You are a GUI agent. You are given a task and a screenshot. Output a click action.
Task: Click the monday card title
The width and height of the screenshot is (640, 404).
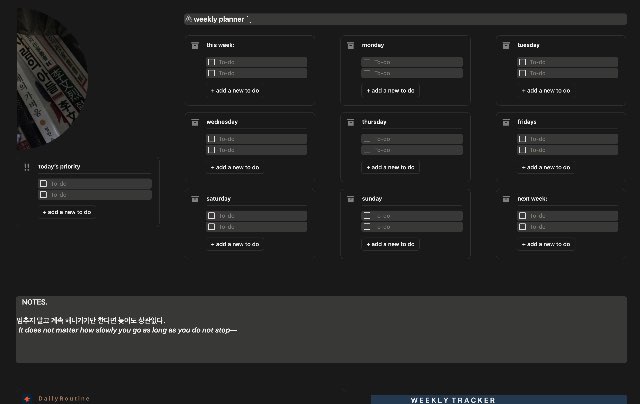coord(373,45)
